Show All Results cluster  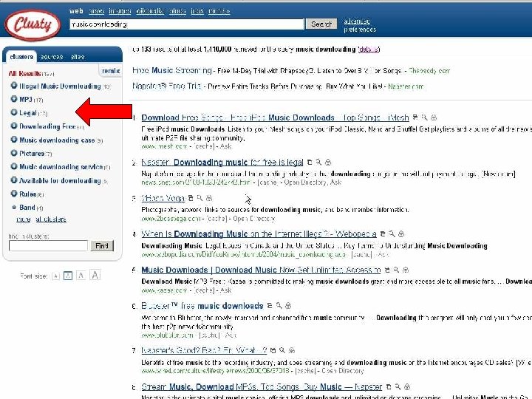point(25,74)
